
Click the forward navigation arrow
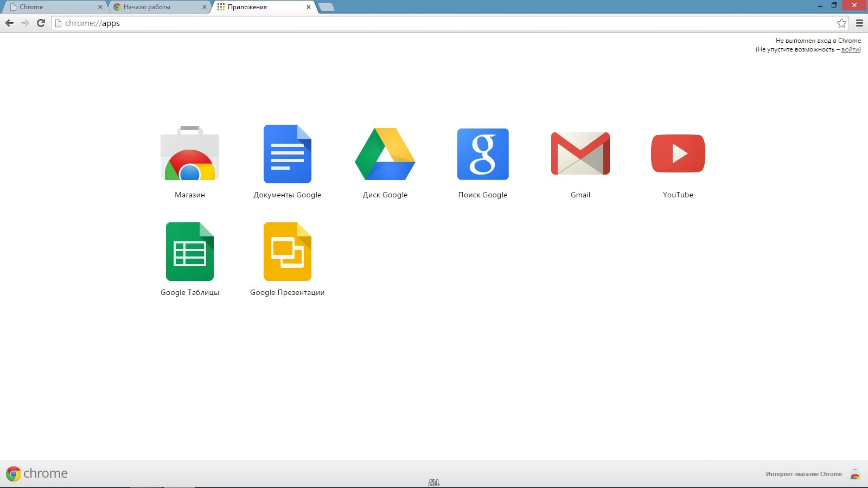click(25, 23)
